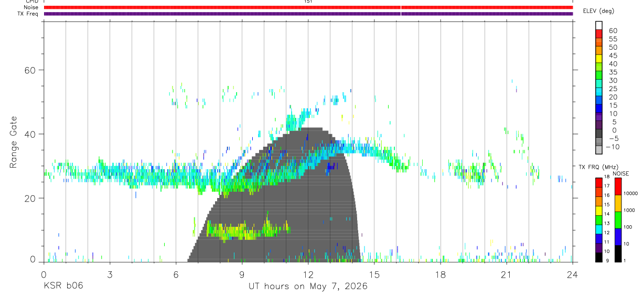
Task: Click the 'Noise' row label at top left
Action: (x=31, y=7)
